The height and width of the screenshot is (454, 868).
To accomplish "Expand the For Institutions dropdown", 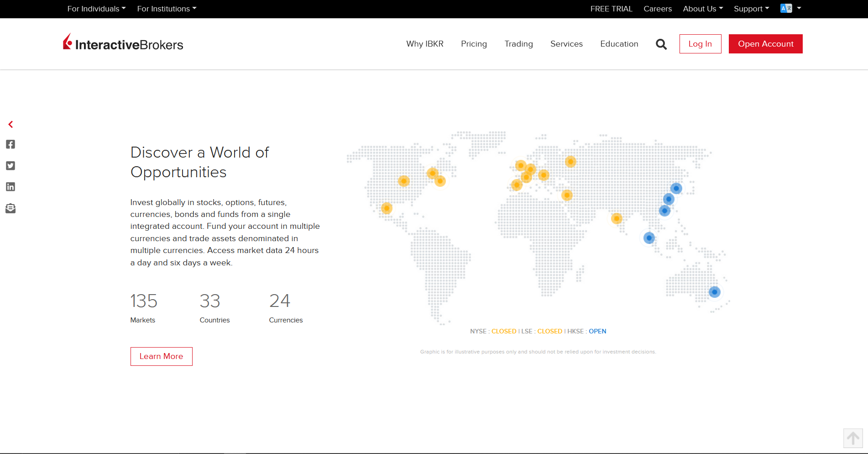I will click(x=167, y=9).
